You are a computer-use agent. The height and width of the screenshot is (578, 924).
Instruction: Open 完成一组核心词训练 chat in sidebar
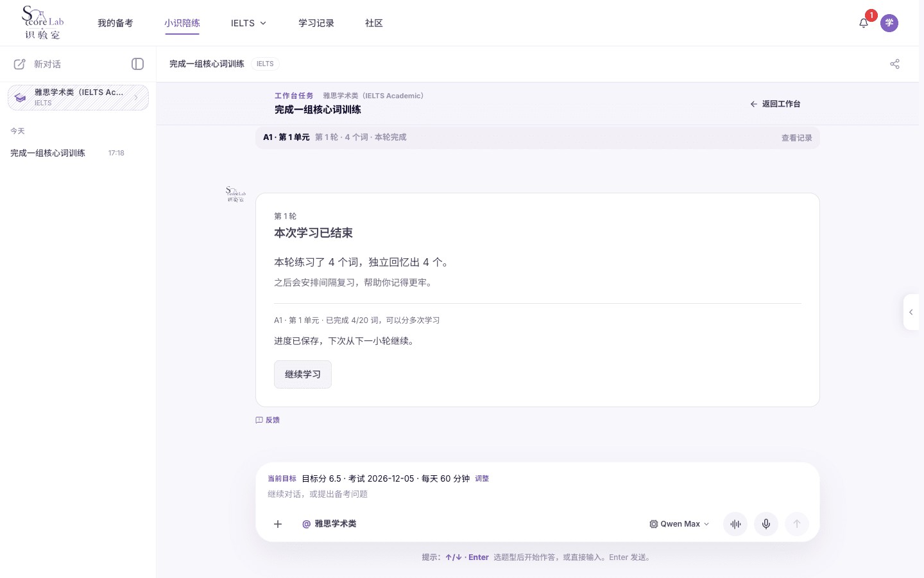click(x=47, y=153)
